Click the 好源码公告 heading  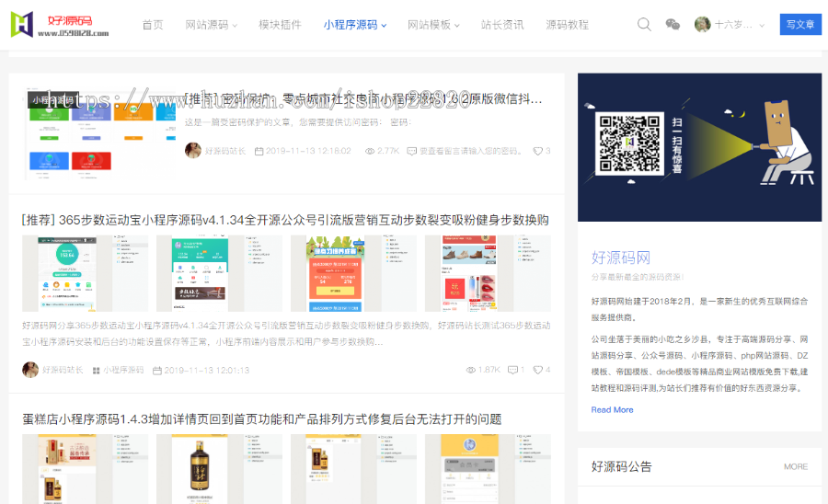point(621,466)
